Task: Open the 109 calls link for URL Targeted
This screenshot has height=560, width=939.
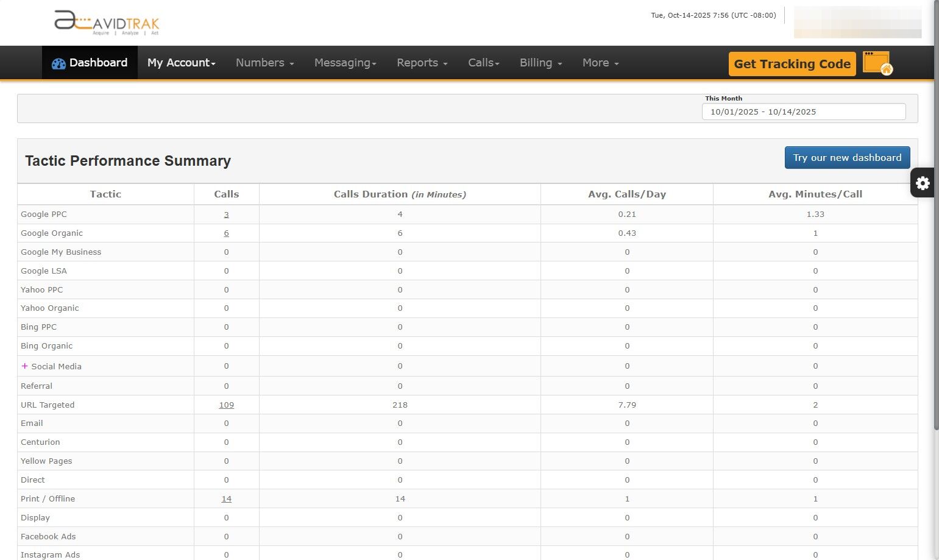Action: (226, 404)
